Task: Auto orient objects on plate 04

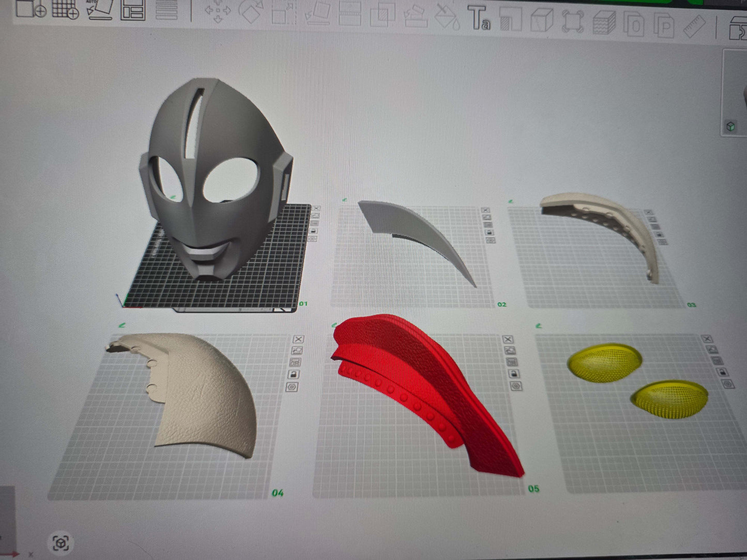Action: 297,351
